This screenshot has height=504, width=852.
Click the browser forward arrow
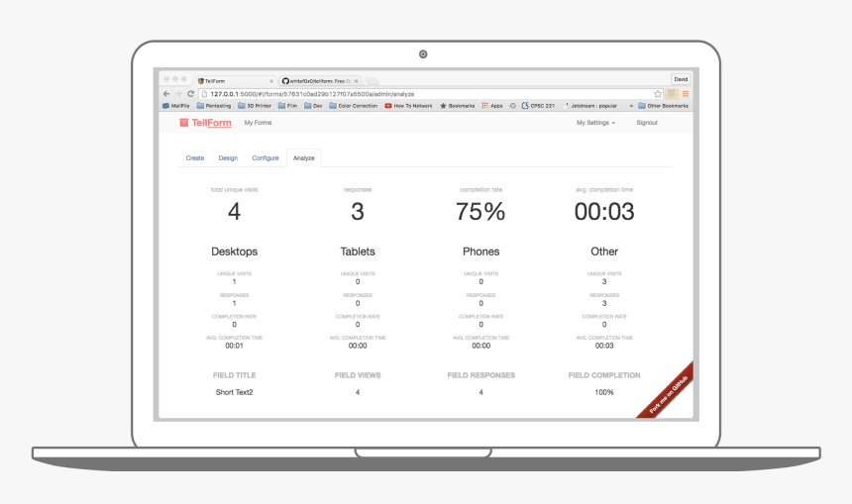click(x=177, y=93)
